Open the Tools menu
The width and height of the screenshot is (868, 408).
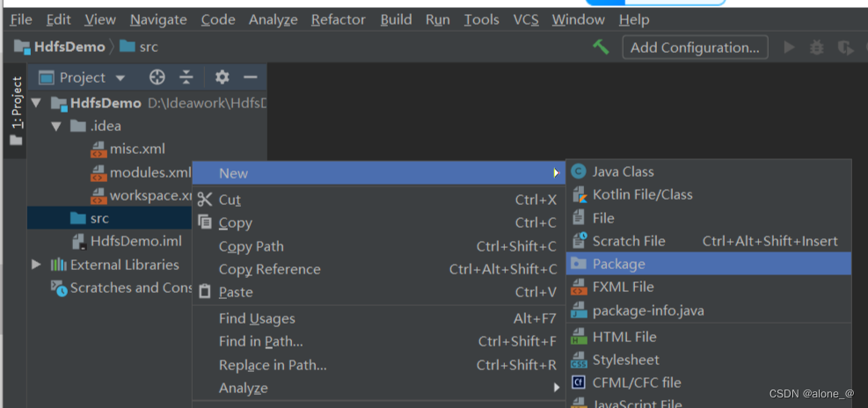481,20
